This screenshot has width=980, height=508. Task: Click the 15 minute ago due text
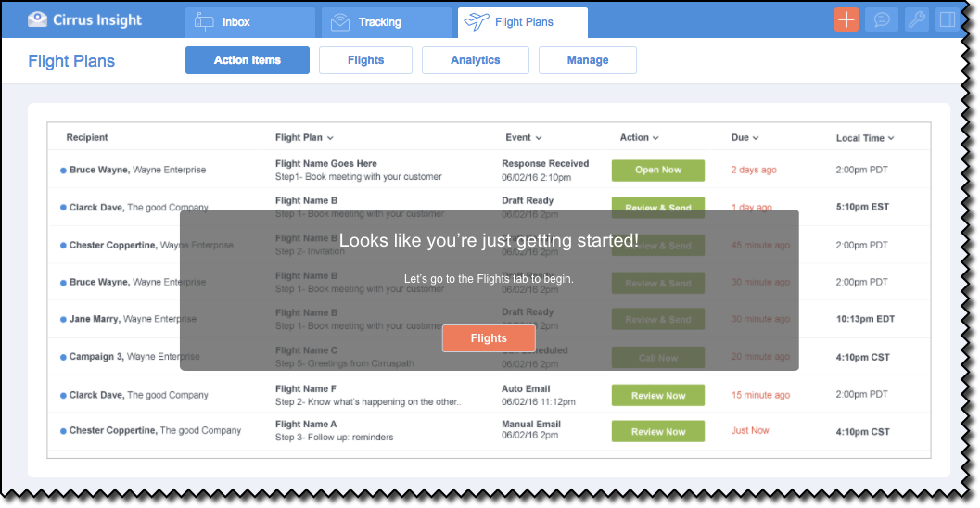click(760, 395)
